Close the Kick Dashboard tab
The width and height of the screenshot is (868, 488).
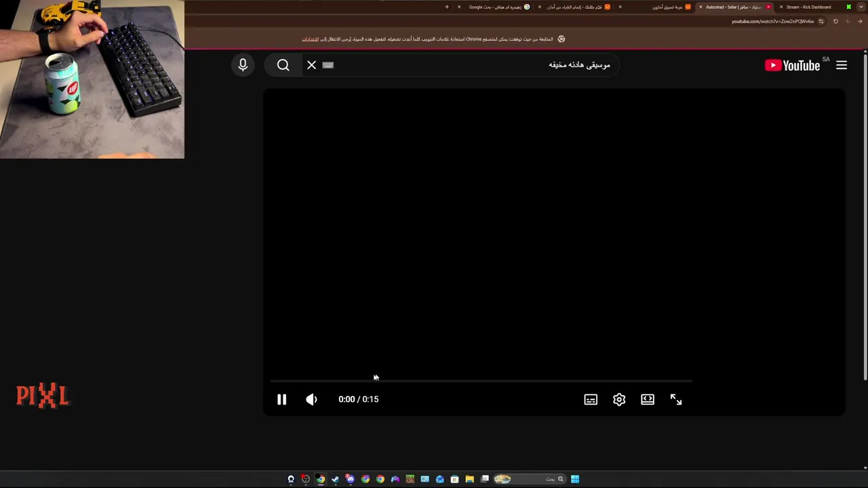781,7
